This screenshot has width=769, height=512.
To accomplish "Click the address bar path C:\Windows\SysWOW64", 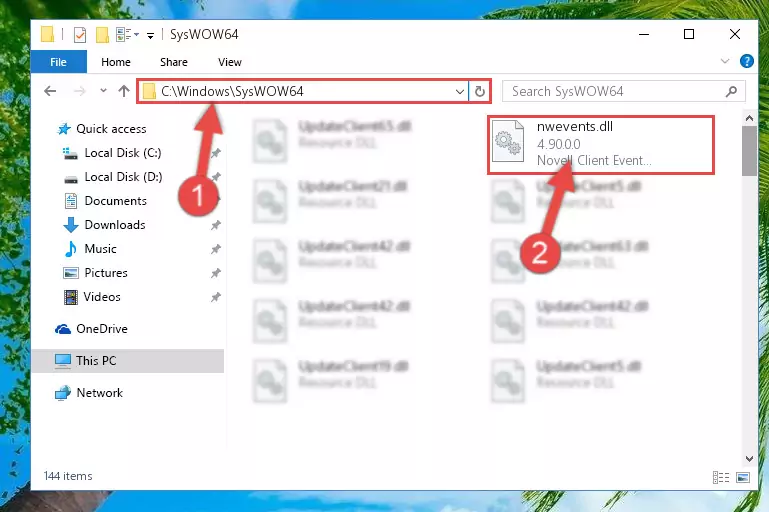I will tap(232, 91).
